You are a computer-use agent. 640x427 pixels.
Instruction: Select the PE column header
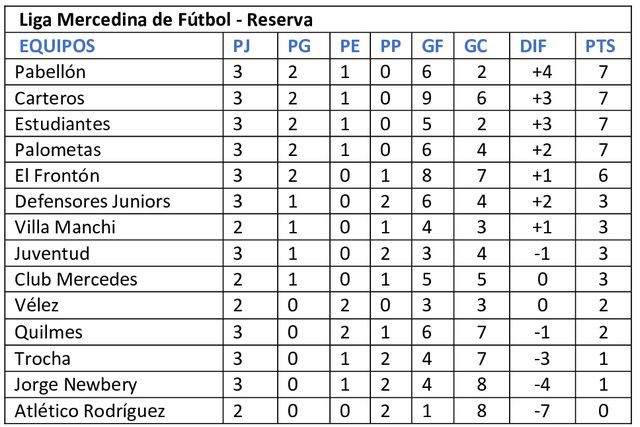coord(350,45)
